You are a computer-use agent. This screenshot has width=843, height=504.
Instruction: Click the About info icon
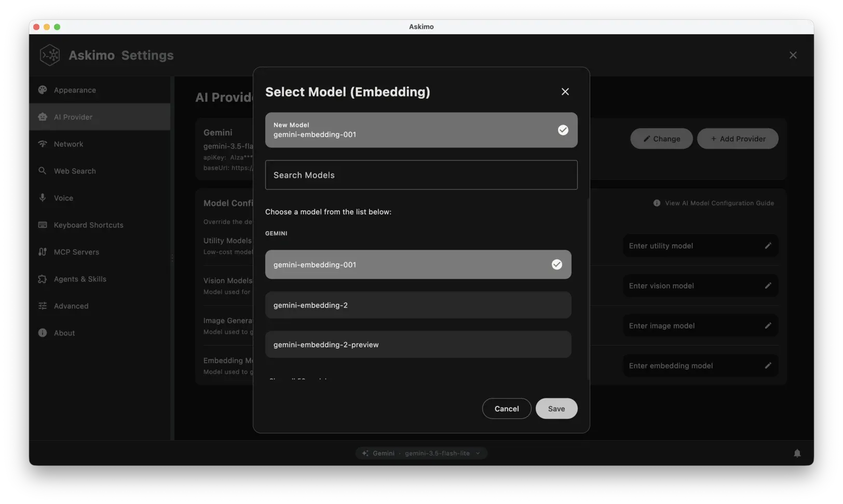tap(43, 333)
